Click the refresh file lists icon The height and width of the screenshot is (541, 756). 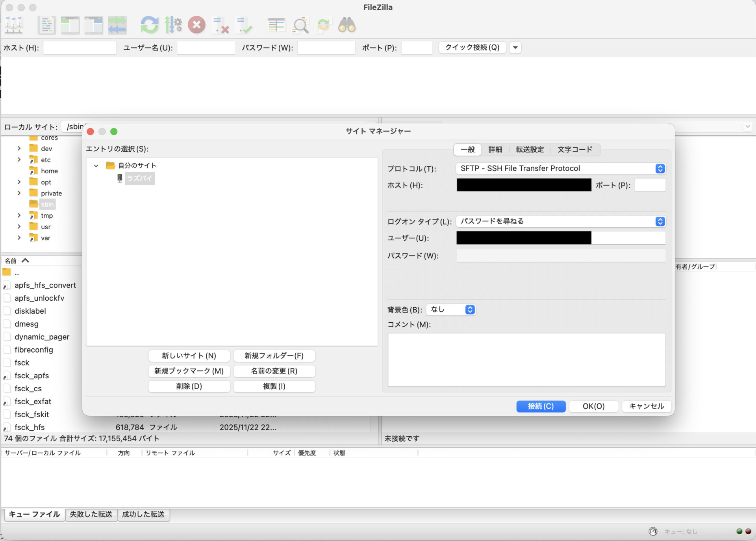point(150,25)
